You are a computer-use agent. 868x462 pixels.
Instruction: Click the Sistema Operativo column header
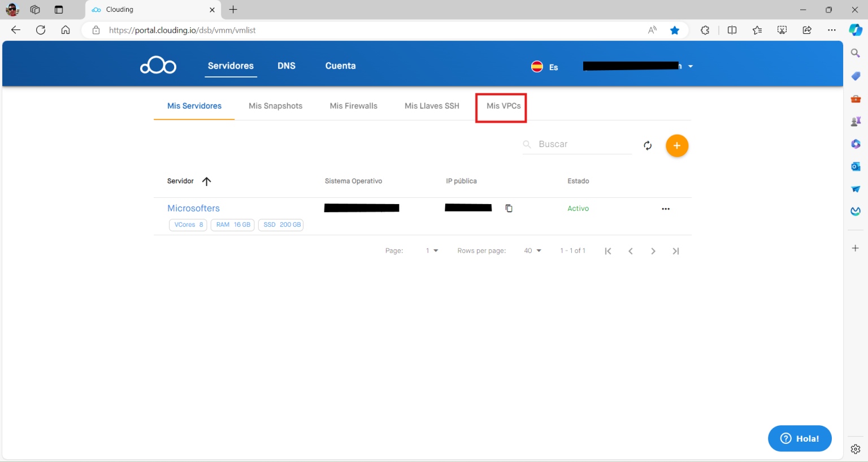(x=353, y=181)
